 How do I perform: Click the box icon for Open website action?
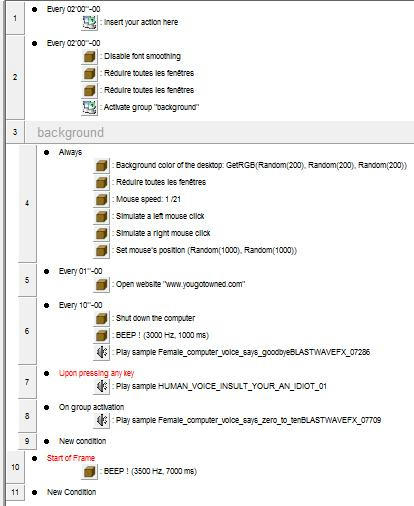tap(101, 284)
